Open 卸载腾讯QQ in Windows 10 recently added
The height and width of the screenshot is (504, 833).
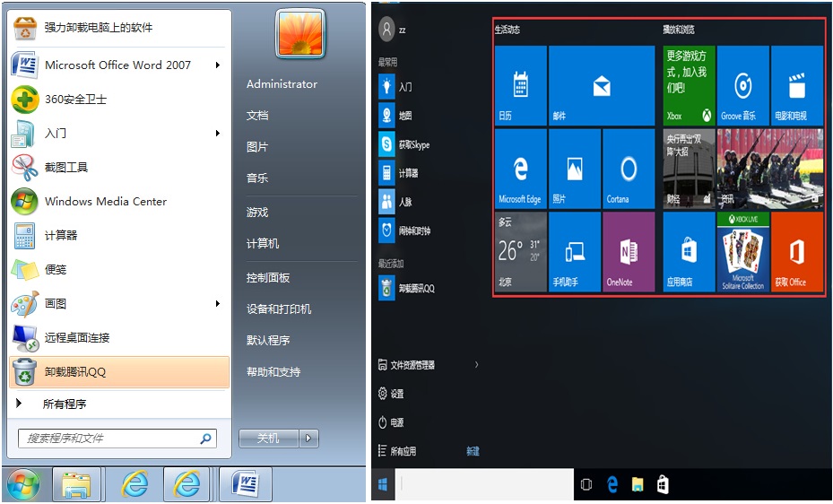coord(407,289)
